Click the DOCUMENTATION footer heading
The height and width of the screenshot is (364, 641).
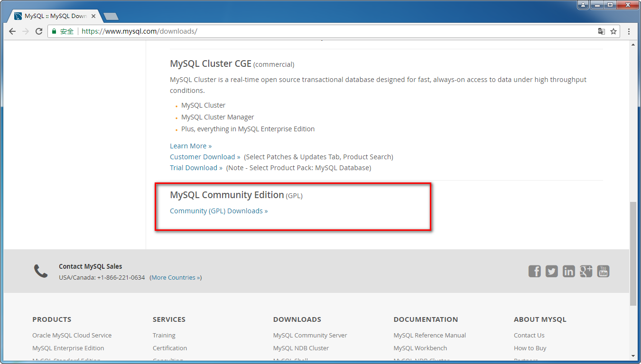tap(426, 319)
